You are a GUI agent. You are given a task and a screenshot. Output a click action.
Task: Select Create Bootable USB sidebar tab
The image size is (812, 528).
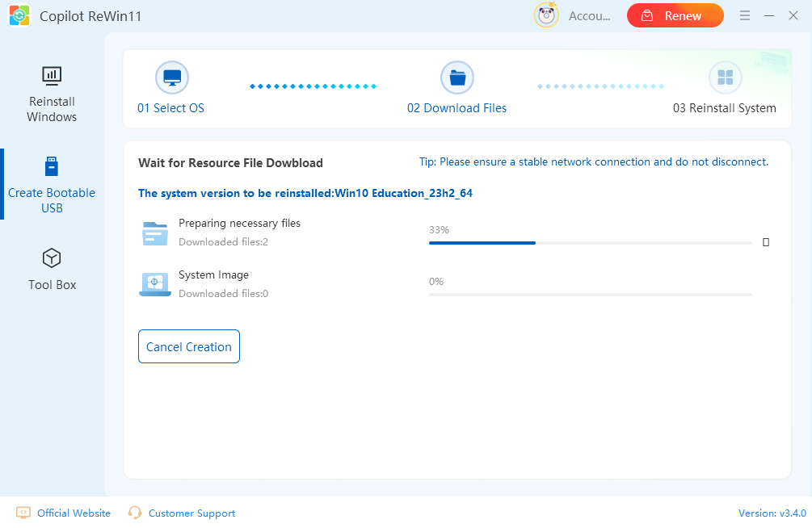pyautogui.click(x=52, y=184)
